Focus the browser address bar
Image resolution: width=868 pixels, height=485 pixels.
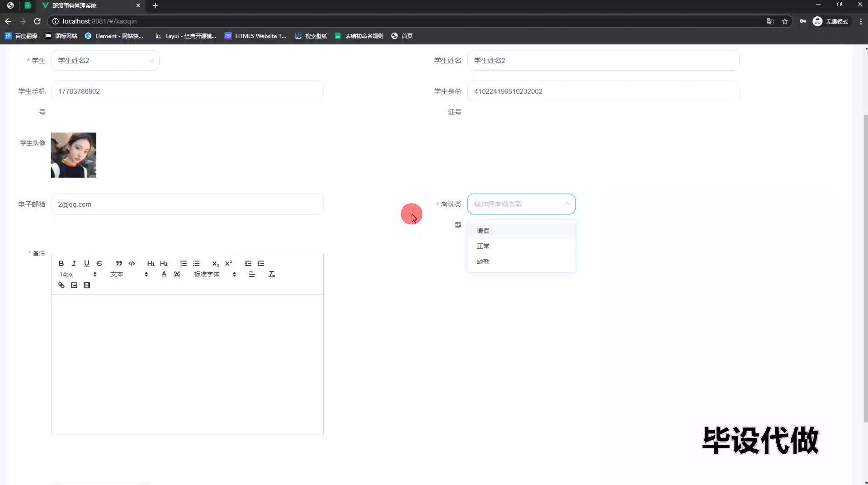pyautogui.click(x=407, y=21)
